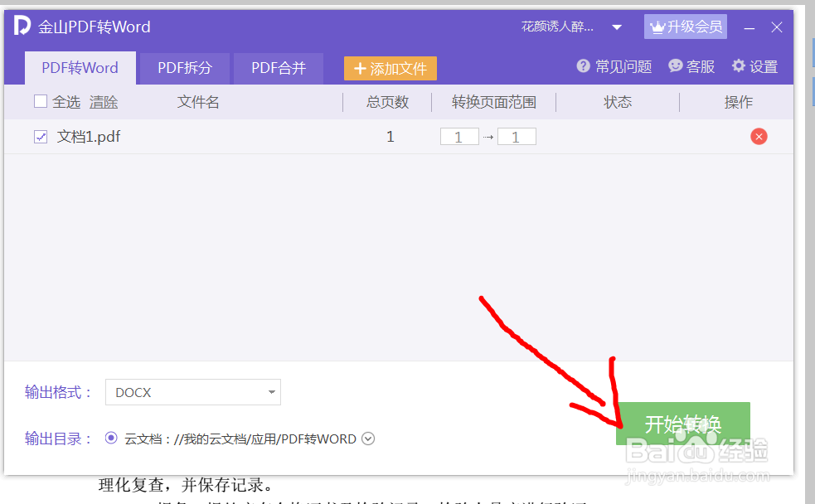
Task: Remove 文档1.pdf with the red delete icon
Action: (x=759, y=137)
